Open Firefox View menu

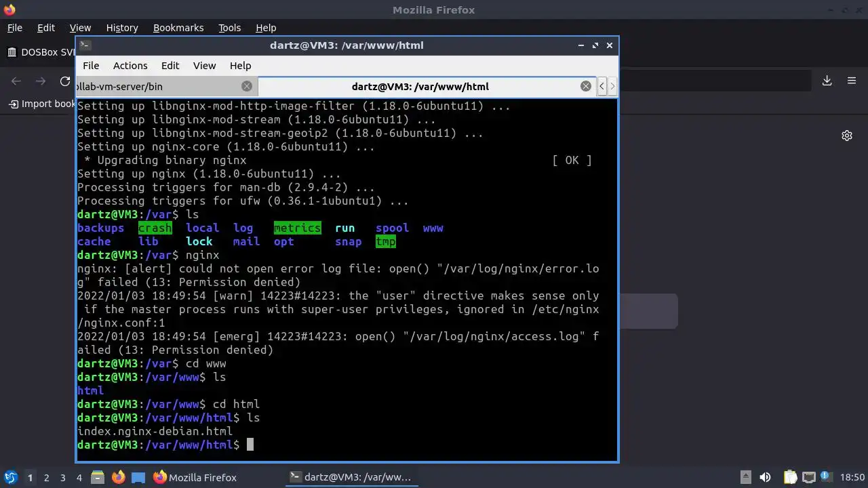point(80,28)
